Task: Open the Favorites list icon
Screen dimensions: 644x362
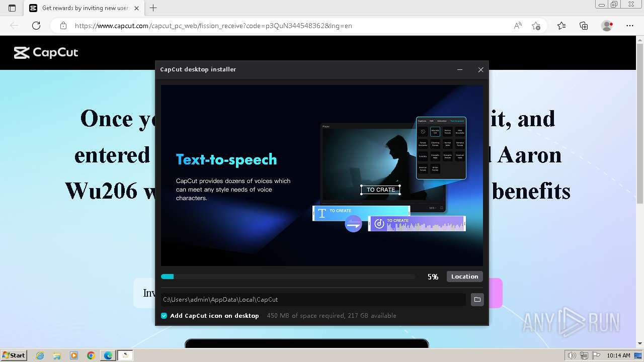Action: (x=561, y=26)
